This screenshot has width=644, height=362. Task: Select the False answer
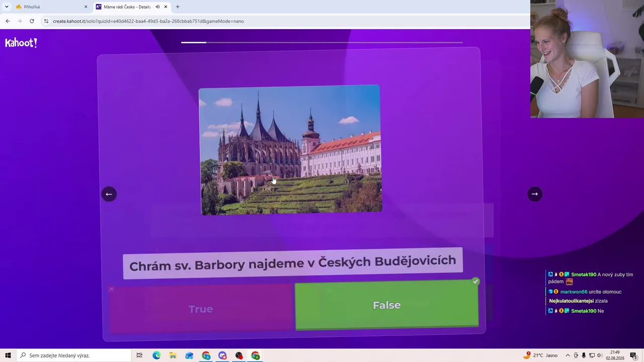(x=386, y=305)
